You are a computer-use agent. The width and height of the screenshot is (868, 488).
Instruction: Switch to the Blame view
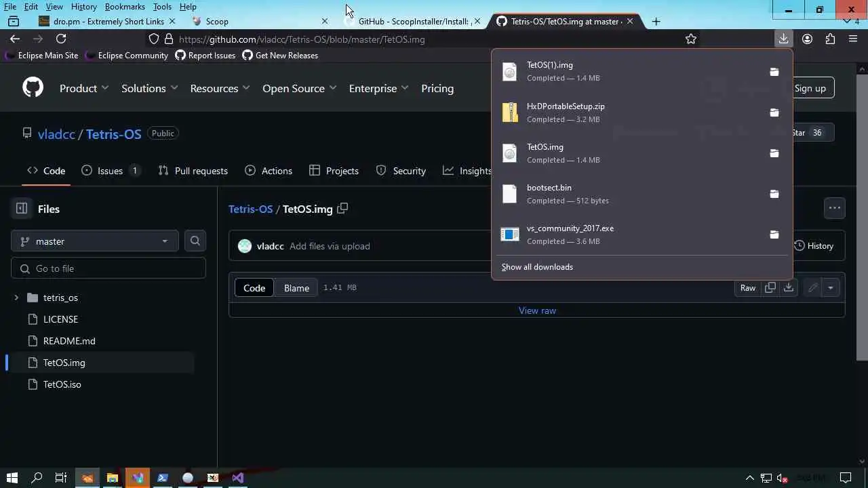[x=296, y=288]
